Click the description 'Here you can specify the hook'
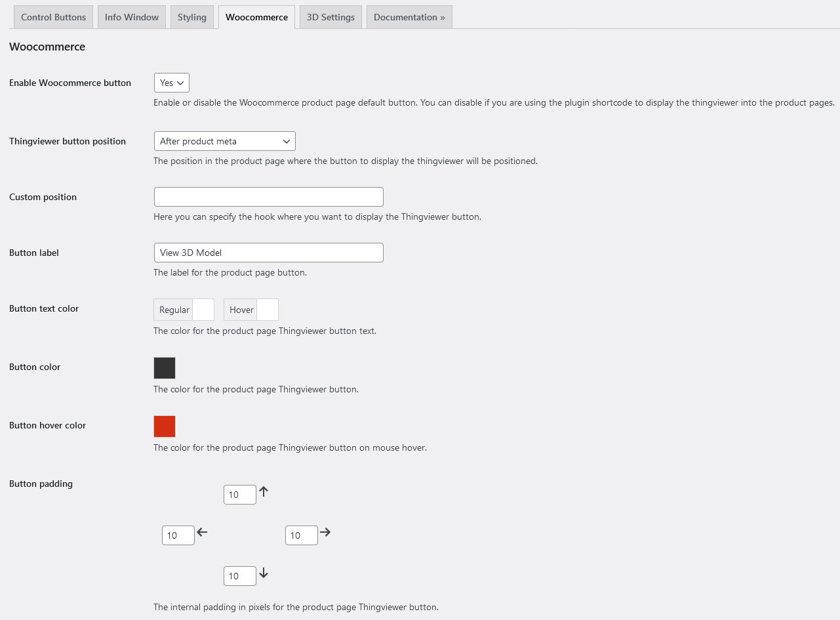840x620 pixels. click(317, 217)
